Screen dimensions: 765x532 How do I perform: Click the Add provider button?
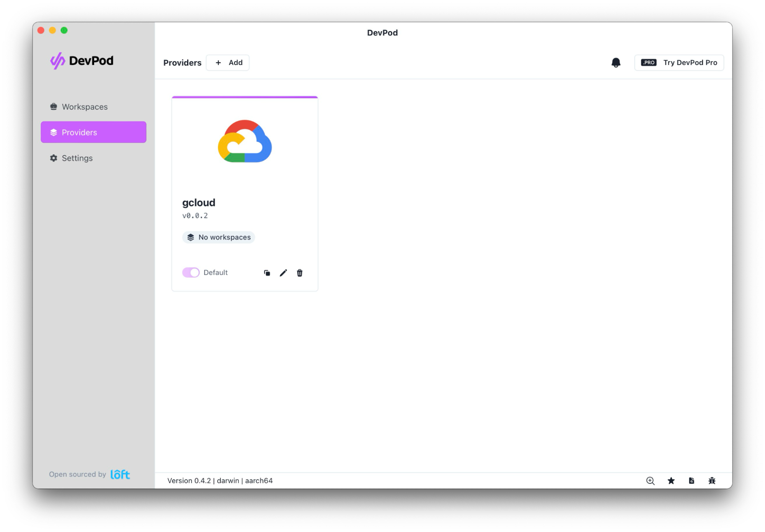pyautogui.click(x=228, y=63)
